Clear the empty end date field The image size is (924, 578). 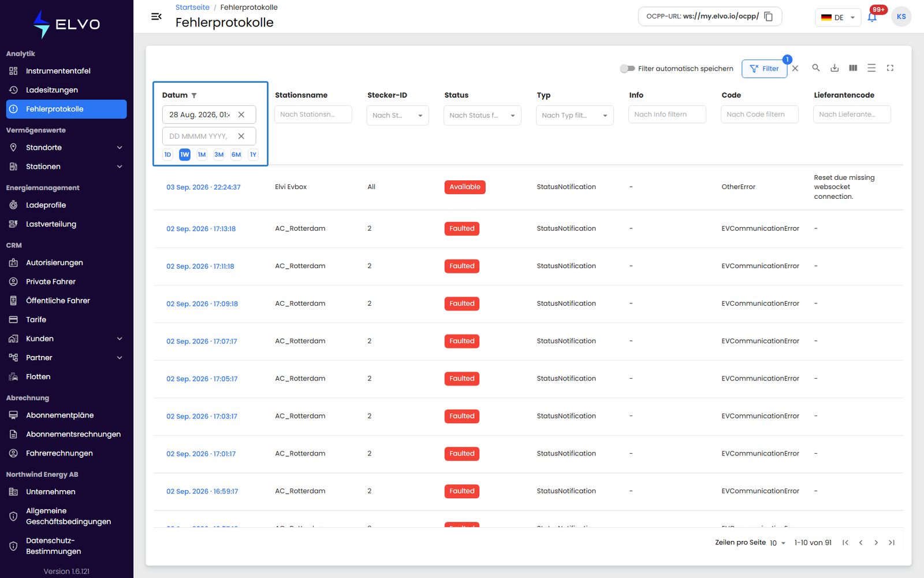(241, 136)
